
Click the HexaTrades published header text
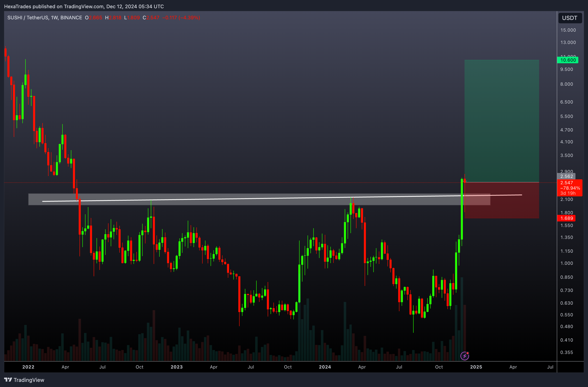84,6
